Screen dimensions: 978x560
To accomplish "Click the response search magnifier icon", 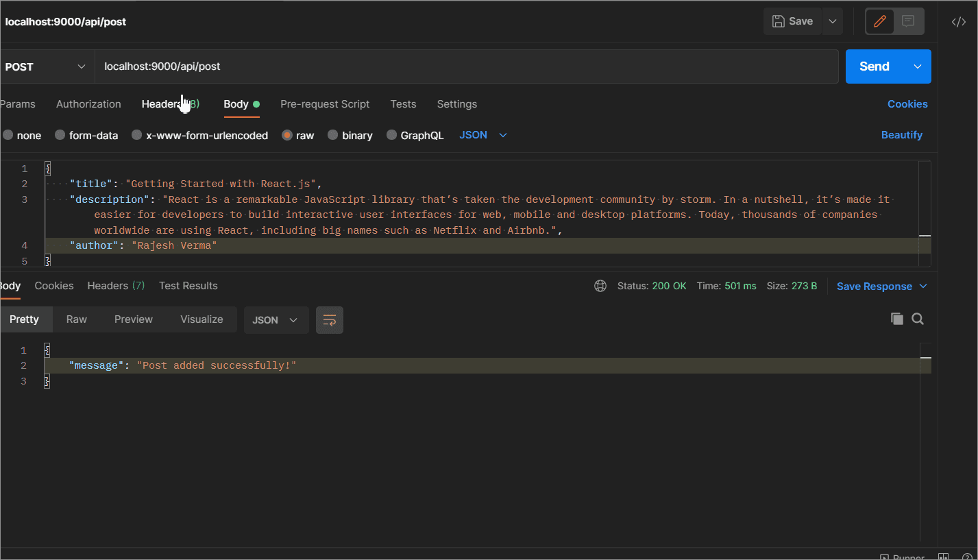I will click(x=918, y=319).
